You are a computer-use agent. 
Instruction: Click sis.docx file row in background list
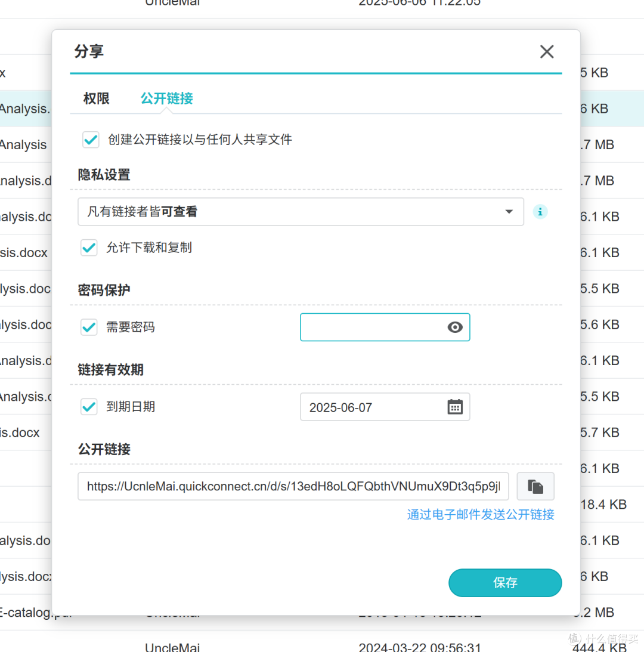click(x=24, y=252)
